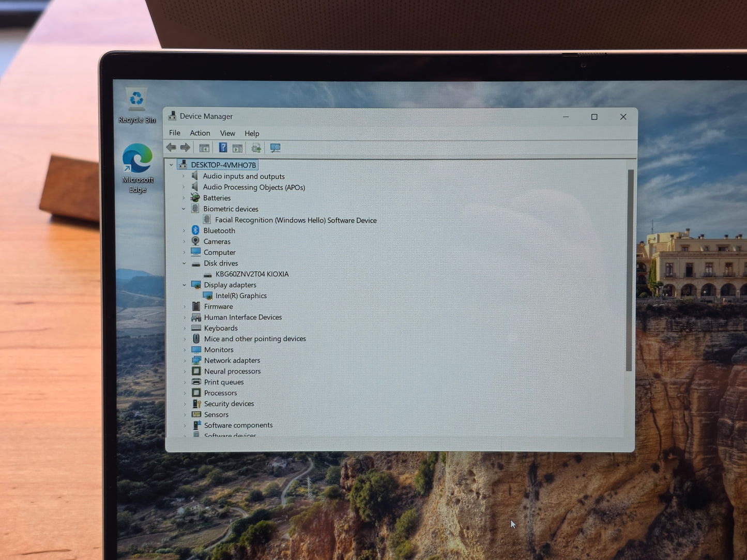Screen dimensions: 747x560
Task: Click the Back arrow in toolbar
Action: click(171, 148)
